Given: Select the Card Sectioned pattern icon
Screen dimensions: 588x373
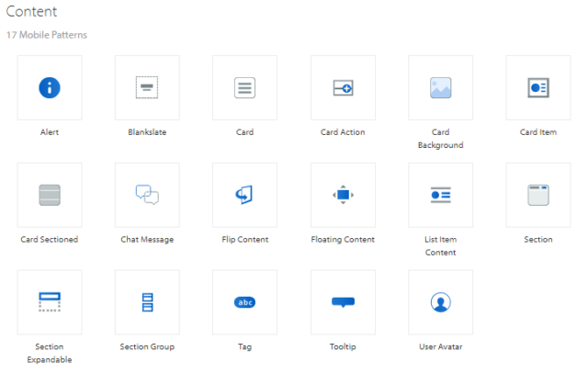Looking at the screenshot, I should click(x=50, y=195).
